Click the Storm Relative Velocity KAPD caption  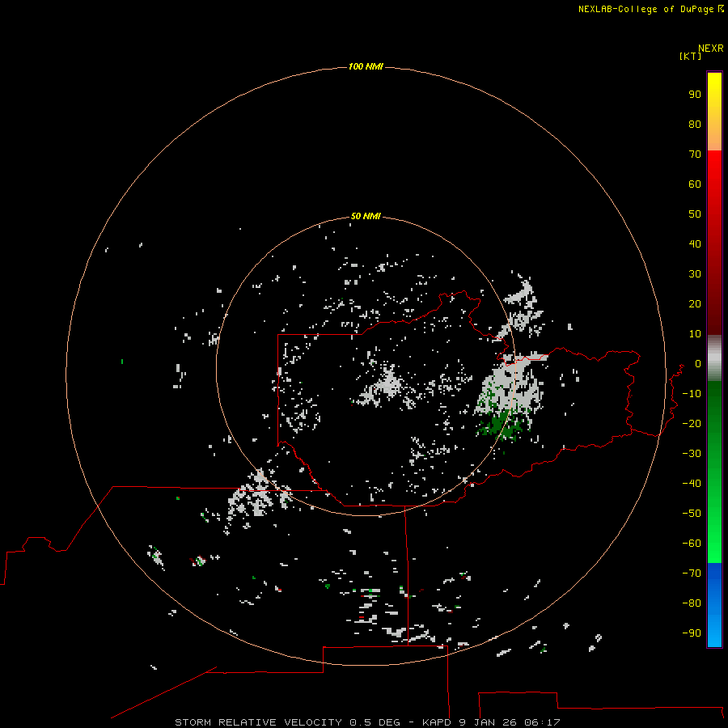point(367,722)
